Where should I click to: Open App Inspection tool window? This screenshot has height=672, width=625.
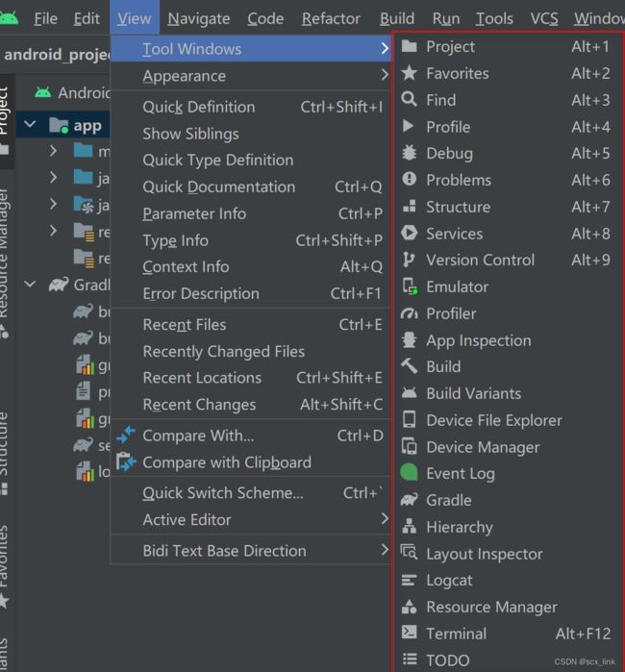tap(508, 340)
